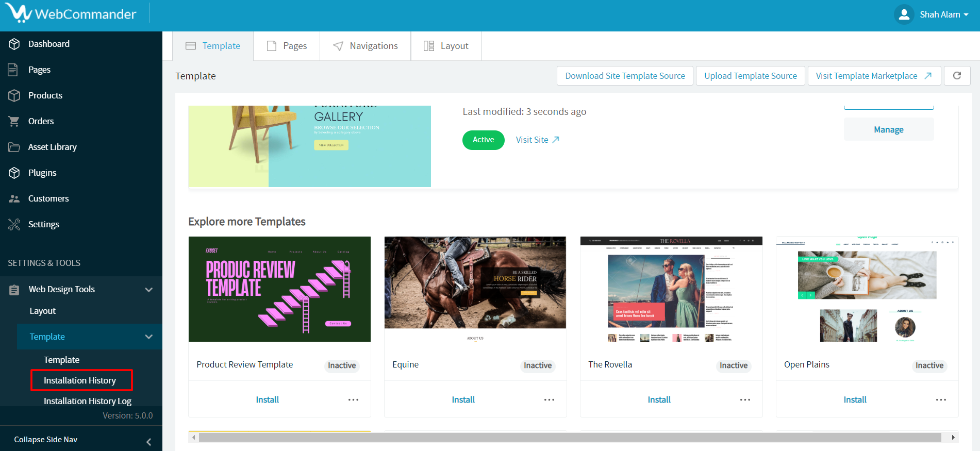Click the sidebar Pages document icon

pos(13,70)
